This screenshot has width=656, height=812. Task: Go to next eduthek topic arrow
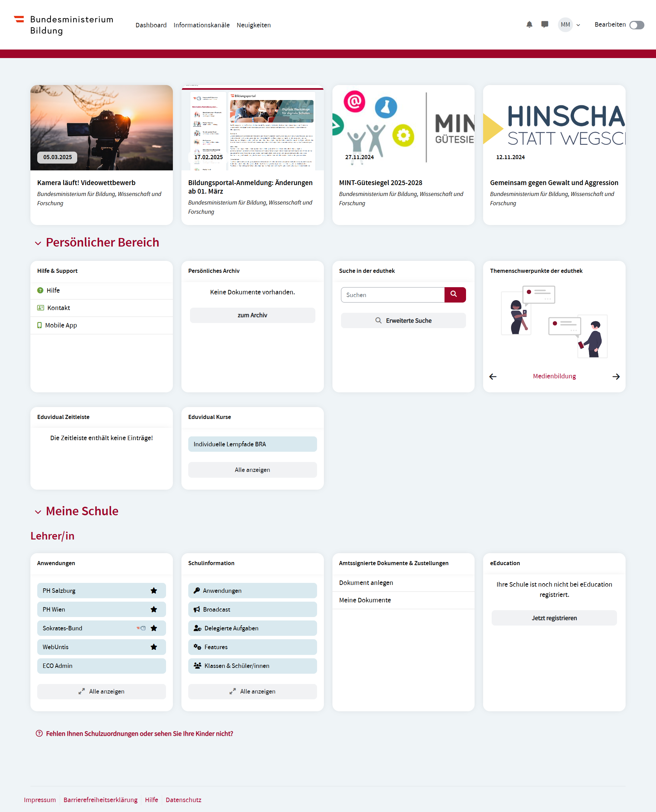pyautogui.click(x=616, y=377)
